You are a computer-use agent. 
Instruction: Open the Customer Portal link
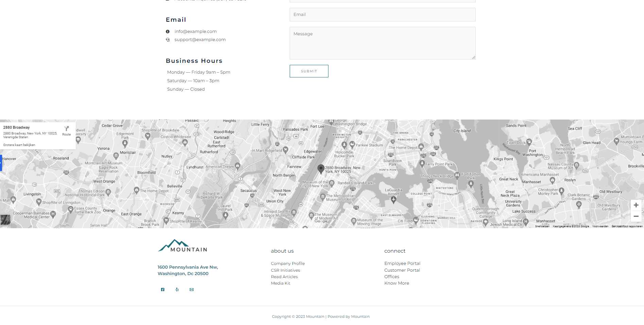(x=402, y=270)
